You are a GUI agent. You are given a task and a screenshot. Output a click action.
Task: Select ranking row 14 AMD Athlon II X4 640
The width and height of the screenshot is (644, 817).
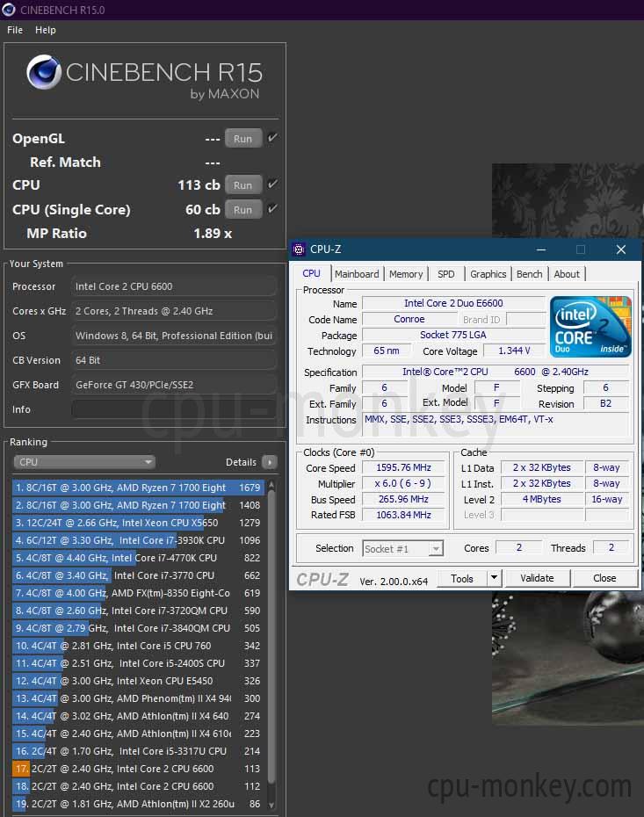[x=138, y=717]
